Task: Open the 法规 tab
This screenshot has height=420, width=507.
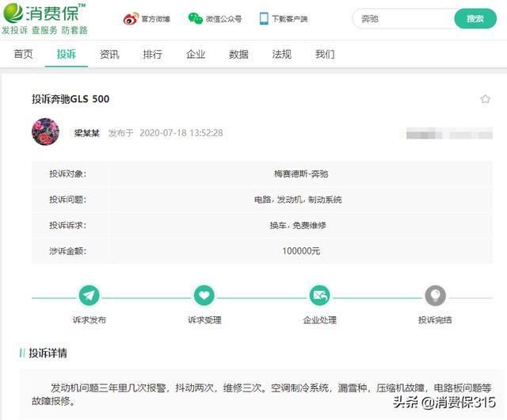Action: [282, 54]
